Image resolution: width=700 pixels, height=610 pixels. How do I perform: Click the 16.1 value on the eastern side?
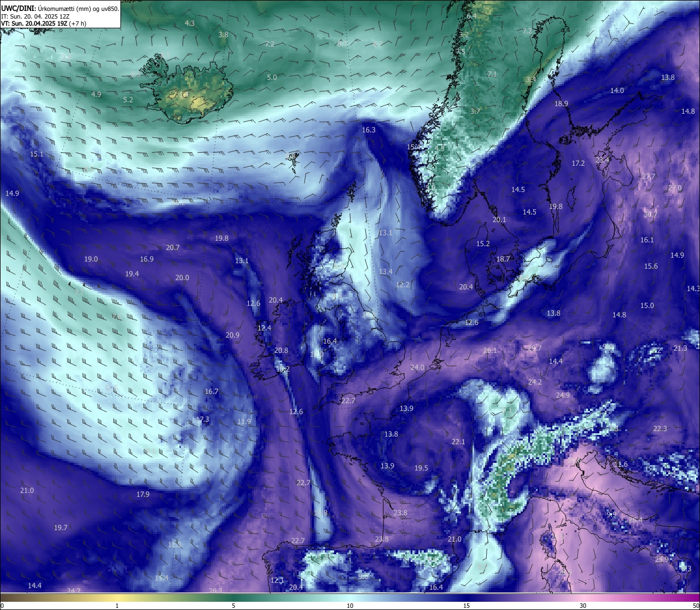coord(647,240)
